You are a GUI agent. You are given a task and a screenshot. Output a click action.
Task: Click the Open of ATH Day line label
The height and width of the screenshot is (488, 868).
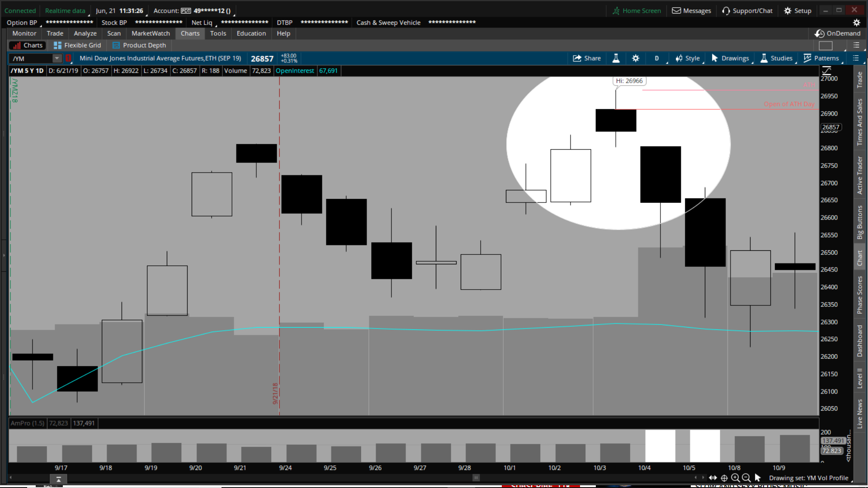coord(789,104)
